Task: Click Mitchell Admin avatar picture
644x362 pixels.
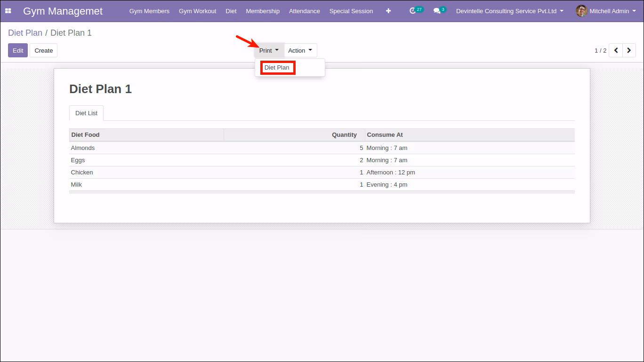Action: click(x=581, y=11)
